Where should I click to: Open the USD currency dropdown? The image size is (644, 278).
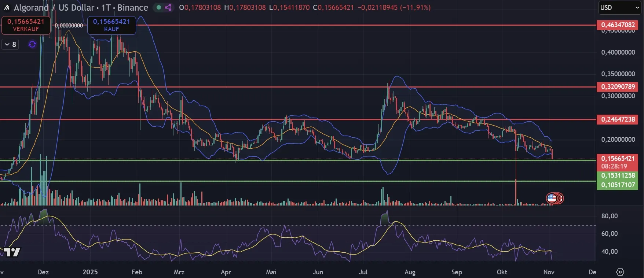pos(619,8)
